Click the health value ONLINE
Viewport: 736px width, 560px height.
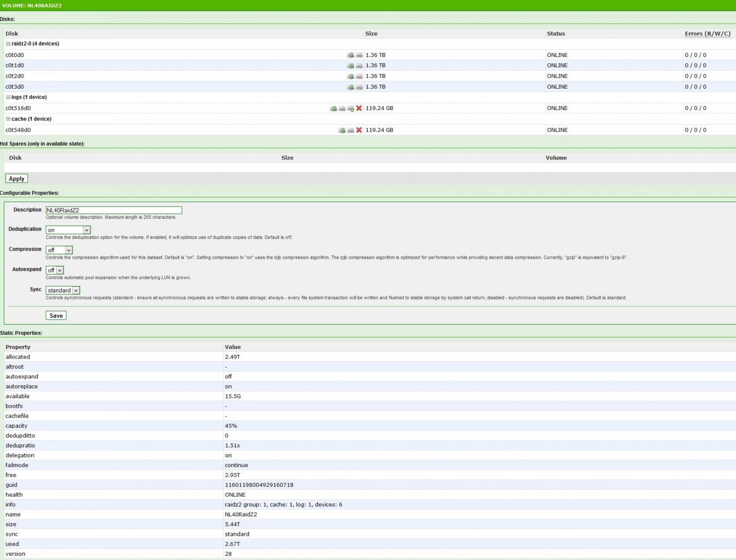235,495
